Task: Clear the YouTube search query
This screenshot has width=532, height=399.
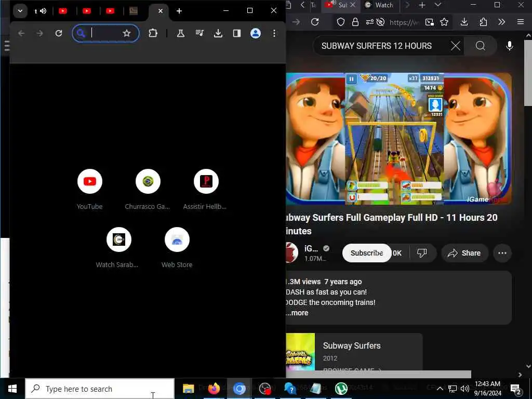Action: tap(456, 46)
